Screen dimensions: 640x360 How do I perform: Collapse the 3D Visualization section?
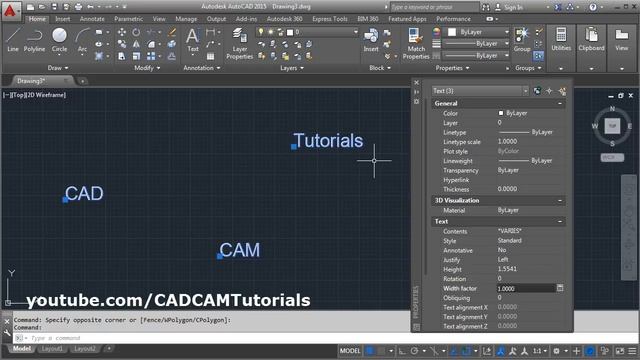[560, 200]
